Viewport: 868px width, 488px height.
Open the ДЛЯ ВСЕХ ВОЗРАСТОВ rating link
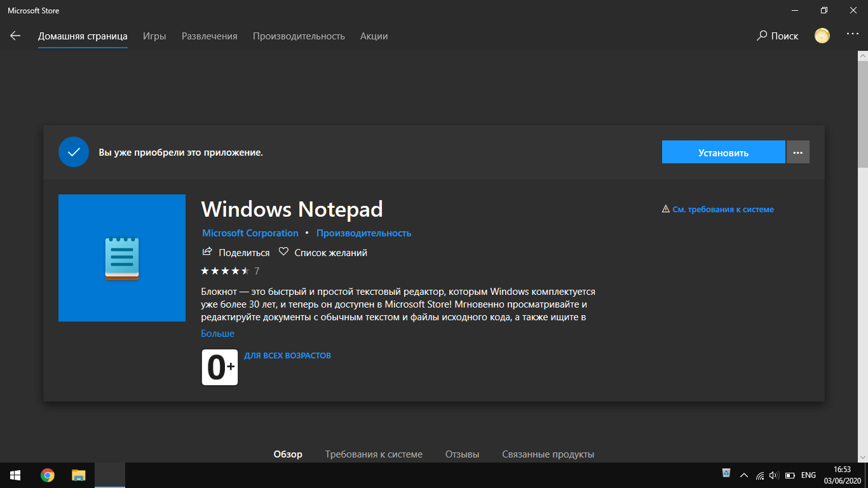pyautogui.click(x=287, y=355)
